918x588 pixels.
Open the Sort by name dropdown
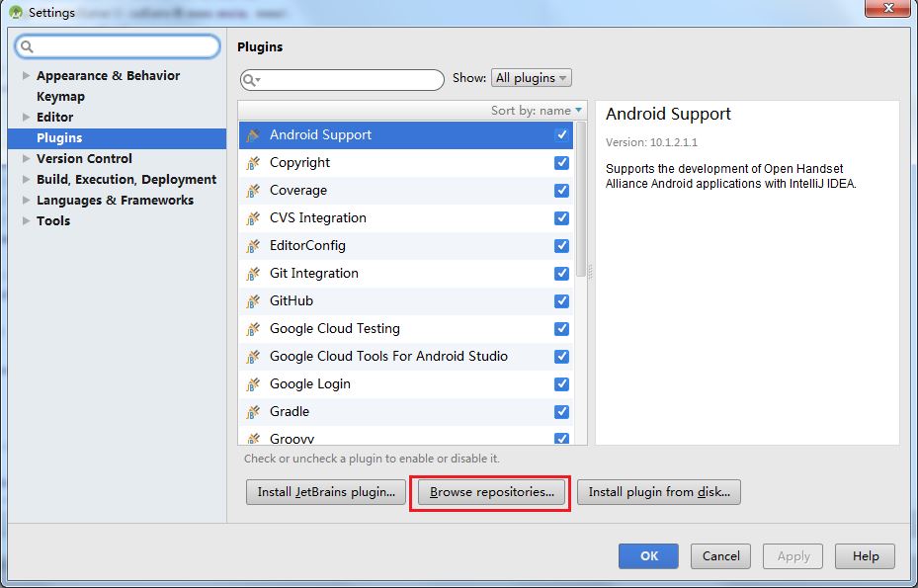[537, 111]
